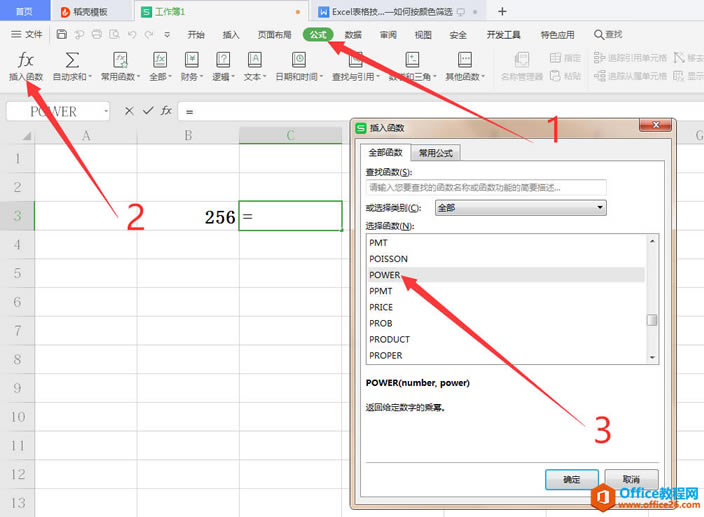This screenshot has width=704, height=517.
Task: Click the Print icon in quick toolbar
Action: [x=97, y=35]
